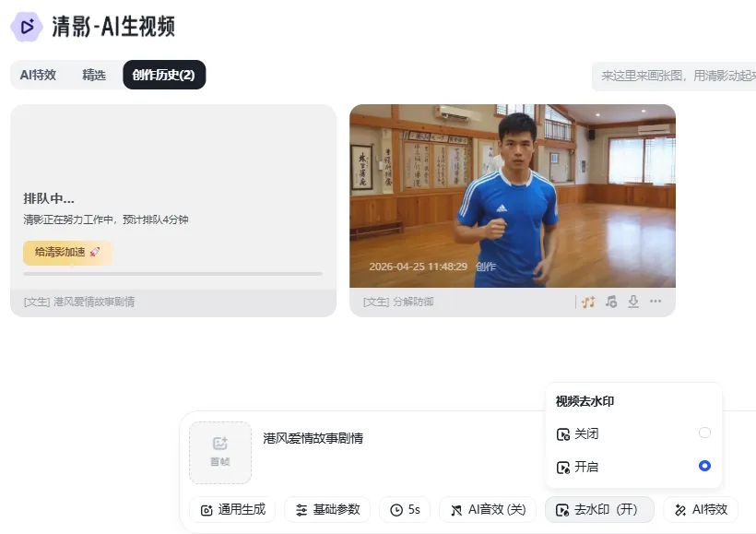Screen dimensions: 756x534
Task: Click the [文生] 港风爱情故事剧情 caption
Action: 79,302
